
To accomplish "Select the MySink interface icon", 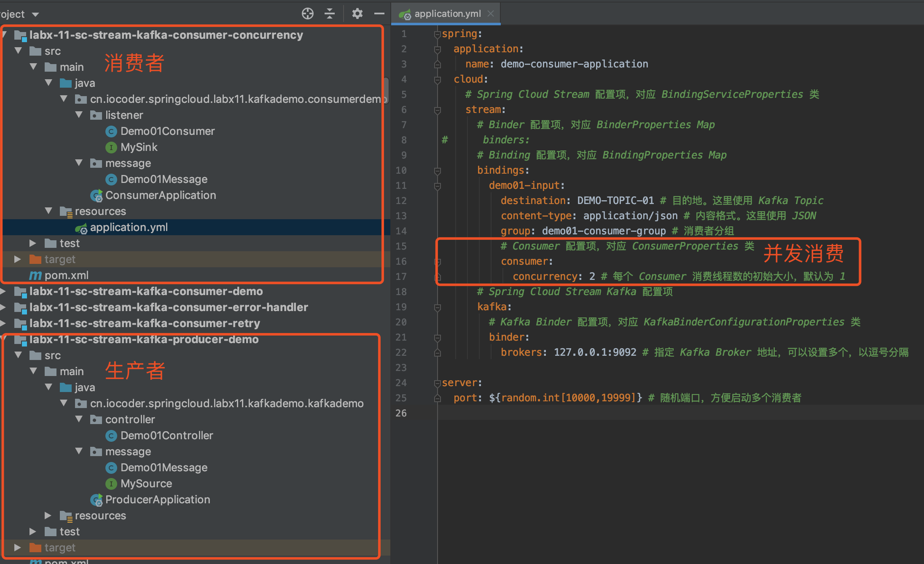I will tap(111, 148).
